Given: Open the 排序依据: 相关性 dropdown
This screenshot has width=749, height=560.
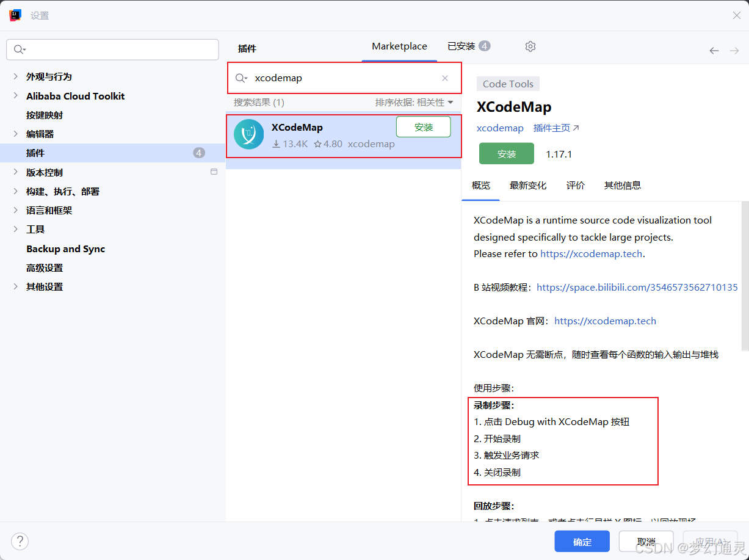Looking at the screenshot, I should 414,103.
